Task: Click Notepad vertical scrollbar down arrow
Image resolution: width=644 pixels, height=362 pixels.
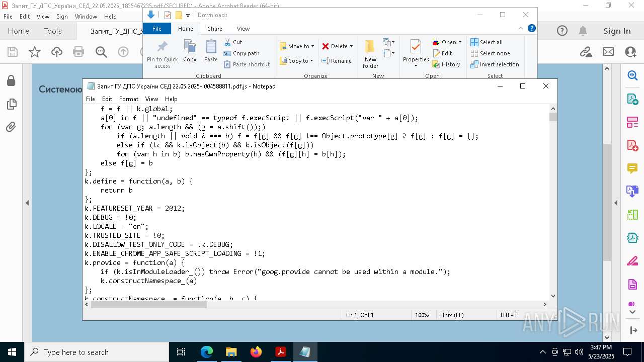Action: click(x=553, y=296)
